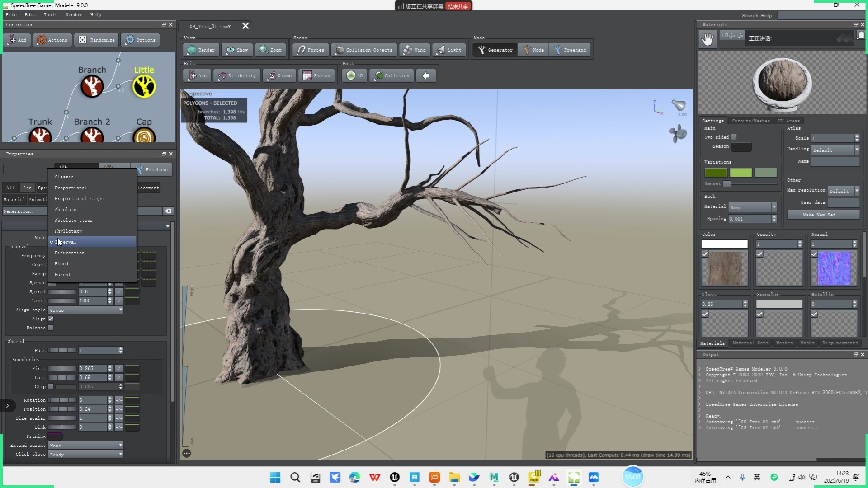Click the Post Collision button
Viewport: 868px width, 488px height.
pyautogui.click(x=392, y=76)
